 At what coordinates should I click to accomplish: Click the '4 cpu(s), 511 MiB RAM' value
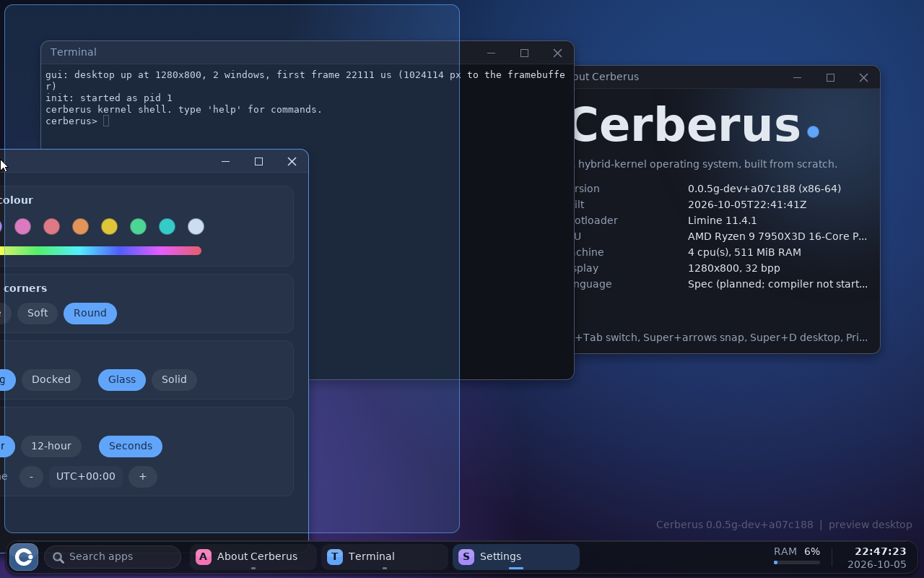click(x=744, y=252)
